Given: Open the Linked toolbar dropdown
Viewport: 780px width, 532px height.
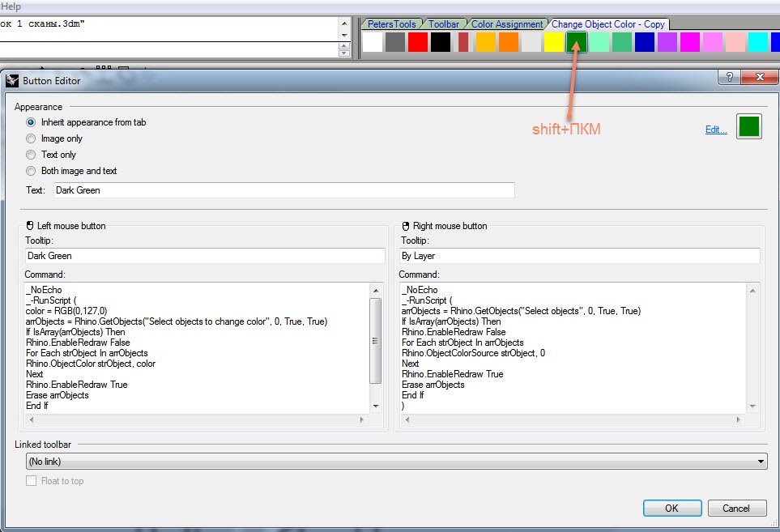Looking at the screenshot, I should click(396, 462).
